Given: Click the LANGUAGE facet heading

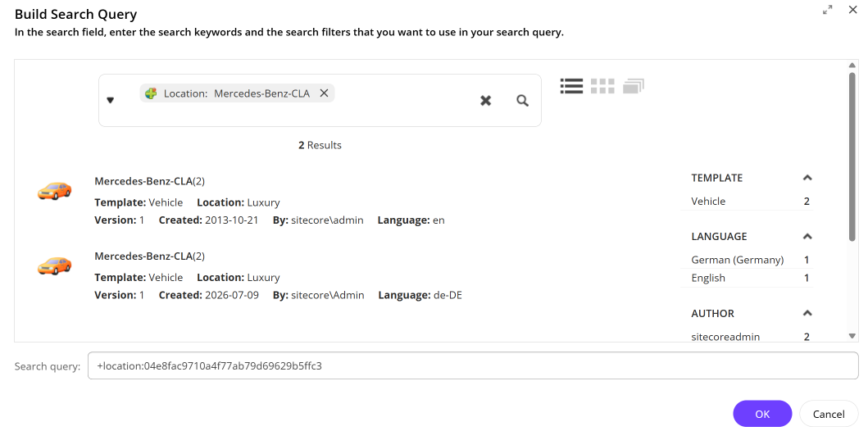Looking at the screenshot, I should (x=719, y=236).
